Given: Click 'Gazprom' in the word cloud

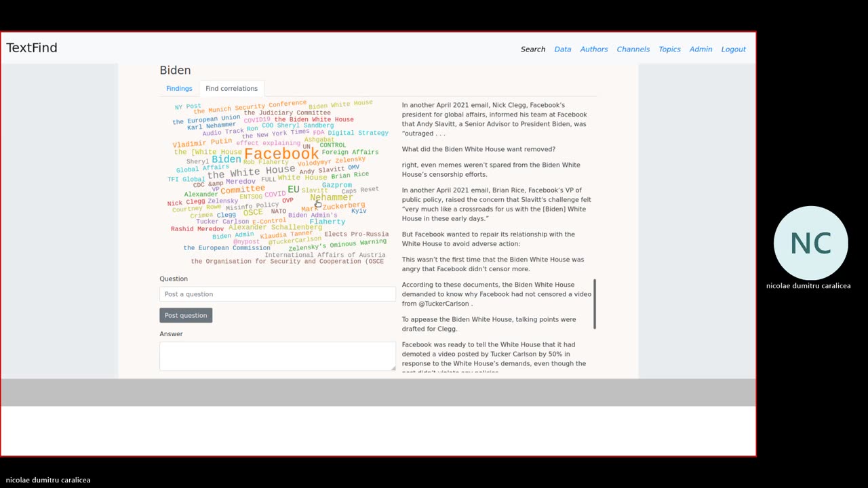Looking at the screenshot, I should click(x=337, y=184).
